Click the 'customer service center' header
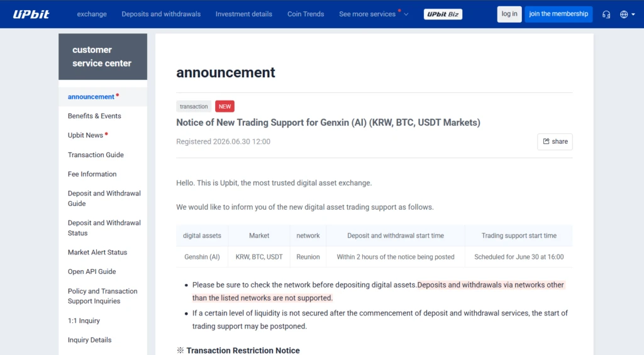 click(x=103, y=57)
